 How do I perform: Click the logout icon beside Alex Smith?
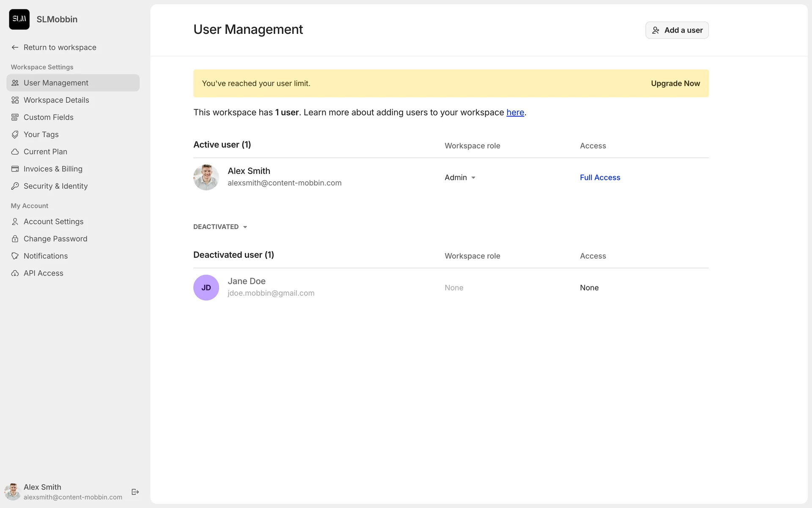click(x=135, y=491)
